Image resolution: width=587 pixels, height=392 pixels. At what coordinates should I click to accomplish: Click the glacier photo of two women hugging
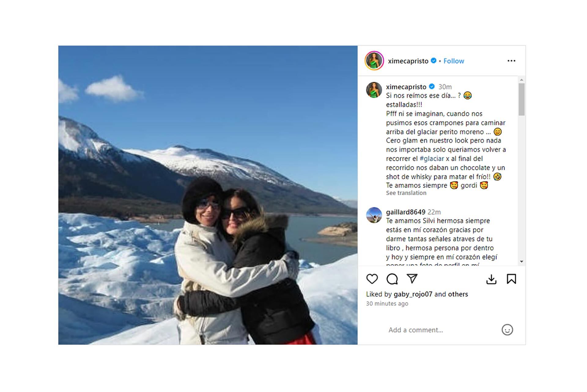point(208,195)
